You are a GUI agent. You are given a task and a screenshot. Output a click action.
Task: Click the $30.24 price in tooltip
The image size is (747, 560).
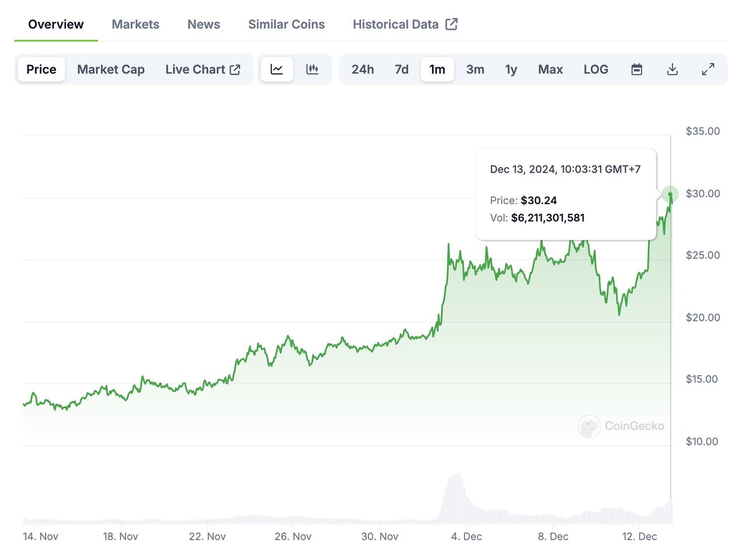[539, 201]
